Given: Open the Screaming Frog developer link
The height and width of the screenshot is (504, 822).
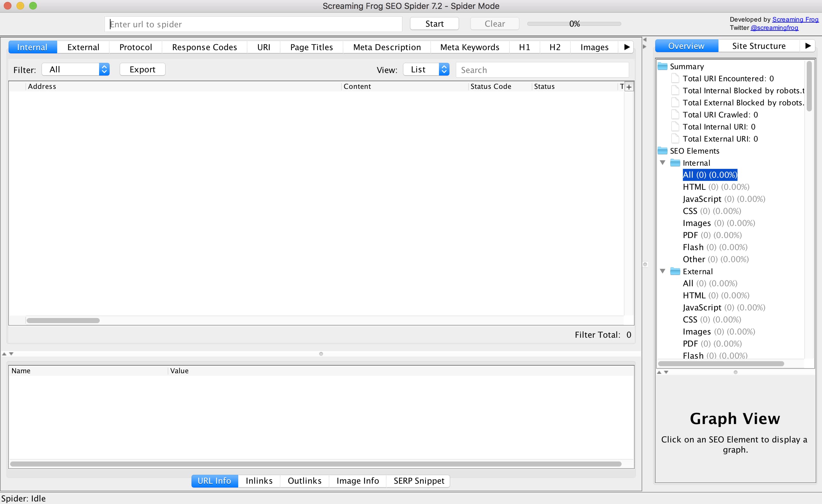Looking at the screenshot, I should tap(795, 19).
